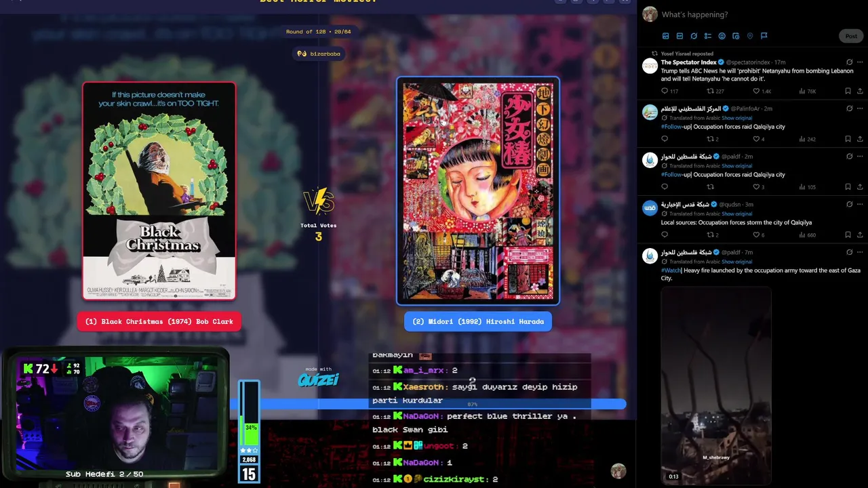This screenshot has width=868, height=488.
Task: Open the GIF picker in the composer
Action: click(x=679, y=36)
